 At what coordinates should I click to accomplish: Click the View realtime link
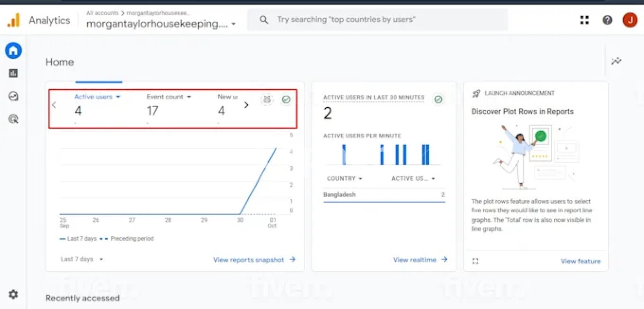420,260
